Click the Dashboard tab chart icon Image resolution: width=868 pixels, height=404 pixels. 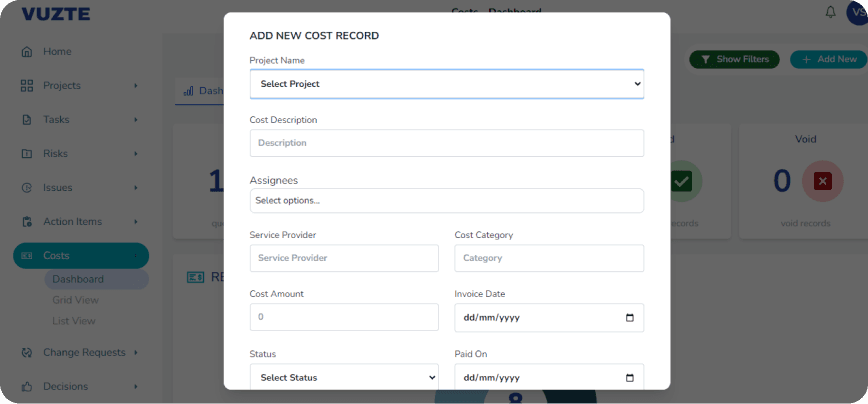188,90
